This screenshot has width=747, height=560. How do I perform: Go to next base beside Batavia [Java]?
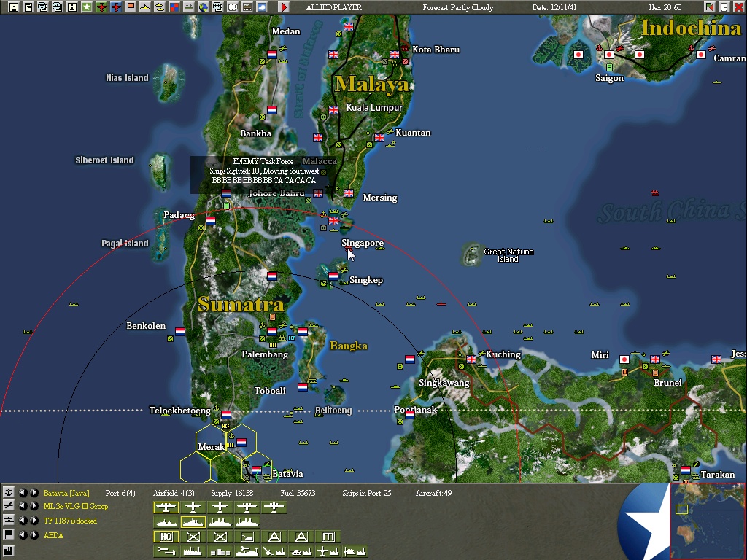[34, 492]
